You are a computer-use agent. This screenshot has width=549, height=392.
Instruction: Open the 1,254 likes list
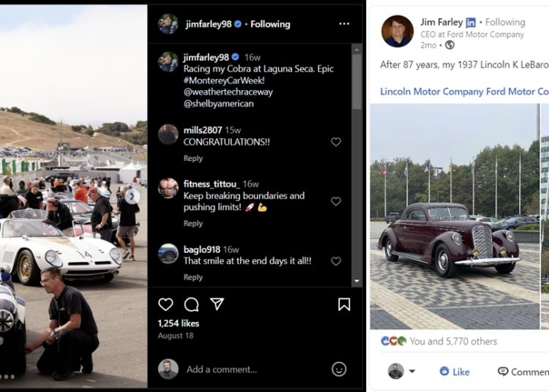click(x=179, y=323)
